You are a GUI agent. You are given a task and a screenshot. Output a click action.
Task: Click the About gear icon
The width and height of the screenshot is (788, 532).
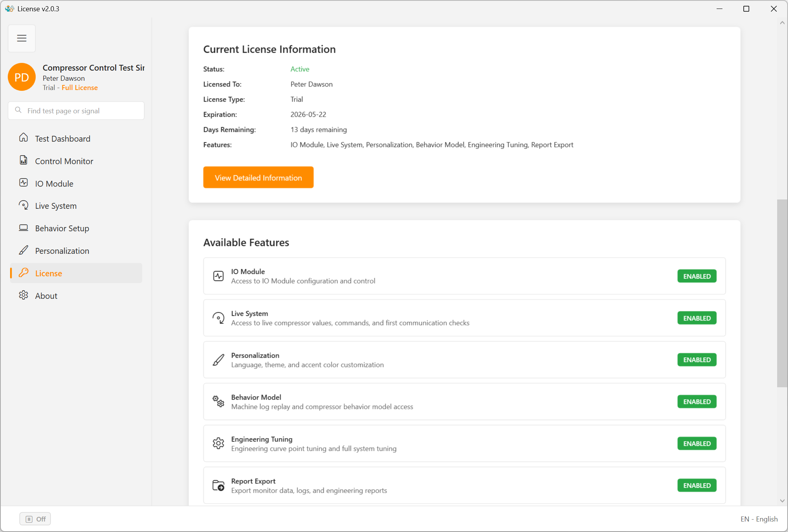tap(24, 295)
